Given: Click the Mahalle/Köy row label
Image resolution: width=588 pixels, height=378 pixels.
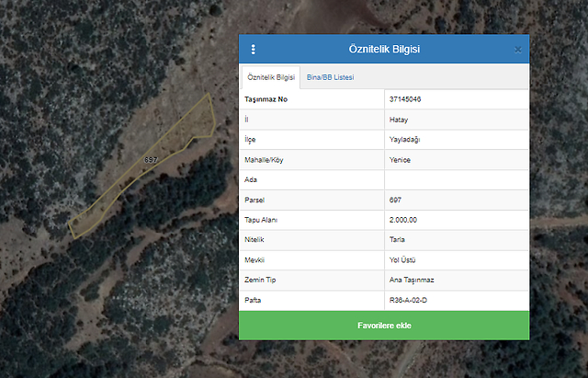Looking at the screenshot, I should pyautogui.click(x=265, y=160).
